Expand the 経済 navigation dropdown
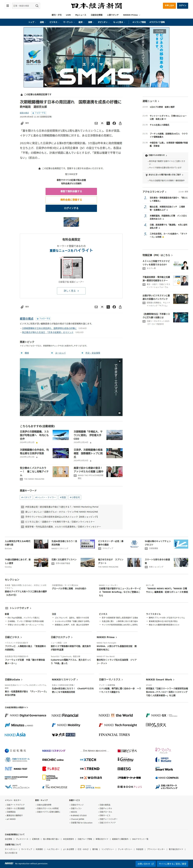193x868 pixels. [81, 22]
